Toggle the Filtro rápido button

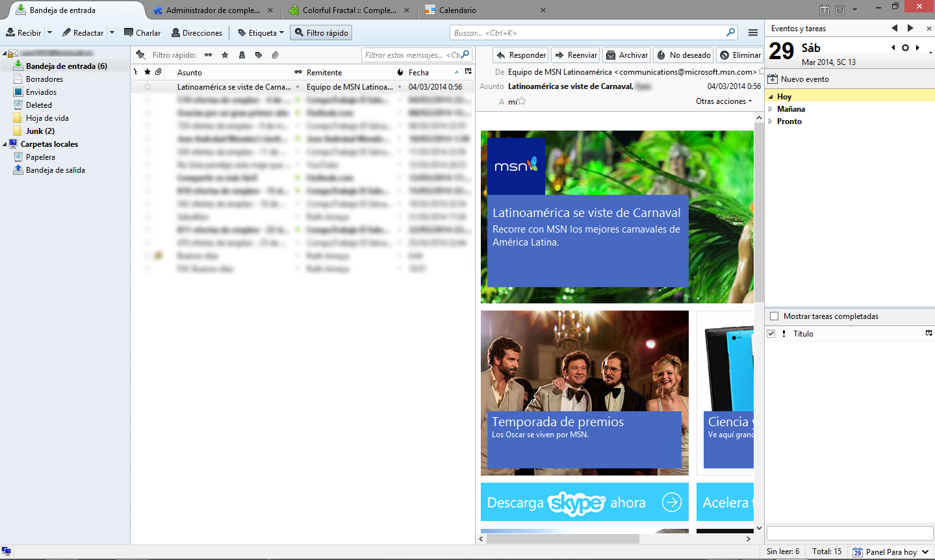321,32
